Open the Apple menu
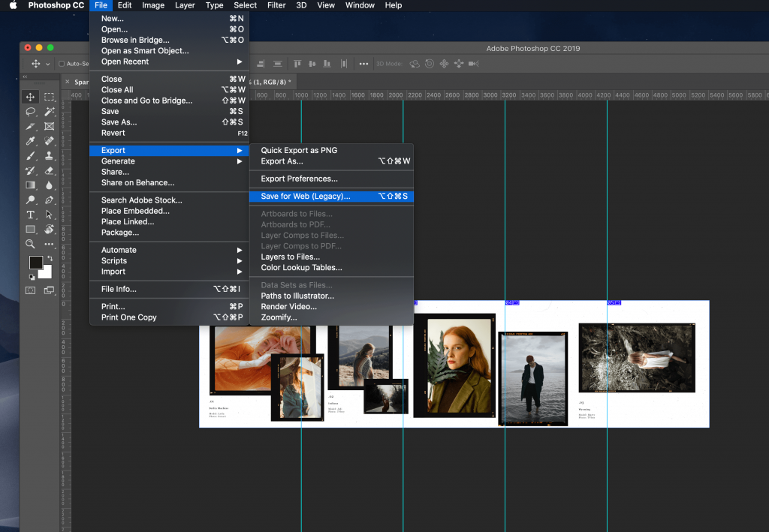 14,5
